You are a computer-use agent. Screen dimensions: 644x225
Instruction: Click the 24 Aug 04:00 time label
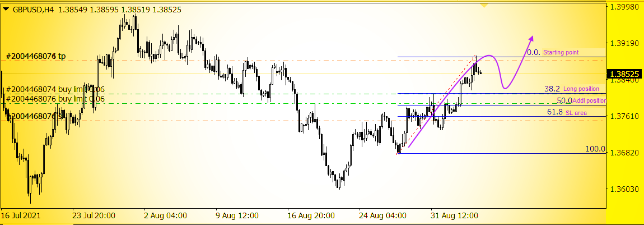point(383,215)
